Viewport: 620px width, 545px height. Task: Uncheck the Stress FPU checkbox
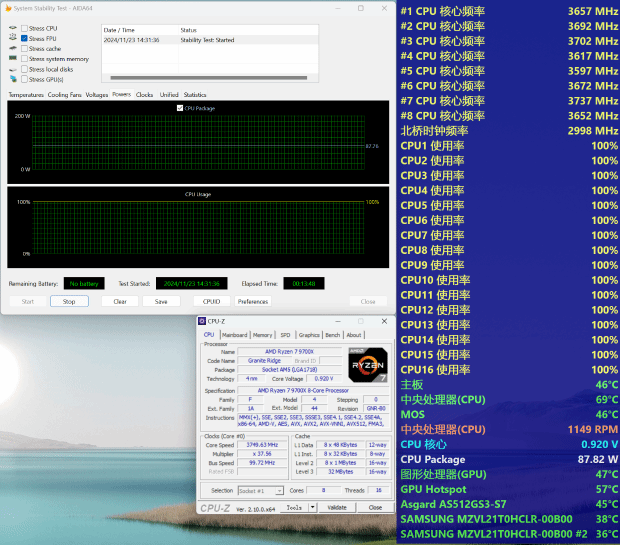[x=25, y=38]
